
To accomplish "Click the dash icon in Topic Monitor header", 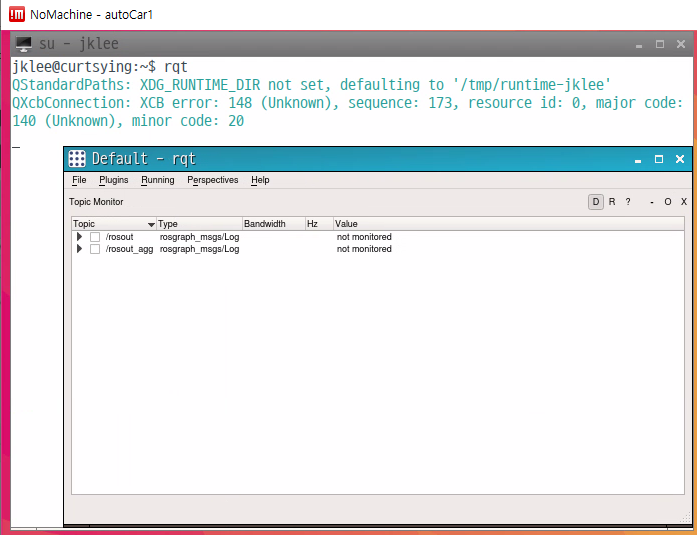I will pyautogui.click(x=652, y=202).
